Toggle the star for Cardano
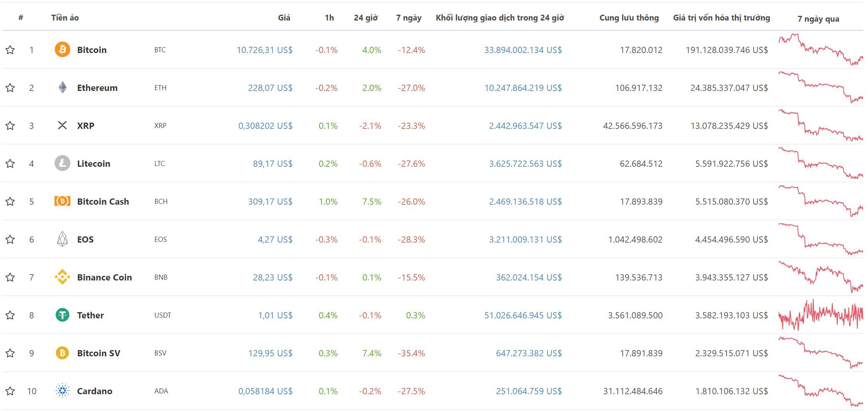The image size is (868, 412). tap(10, 391)
